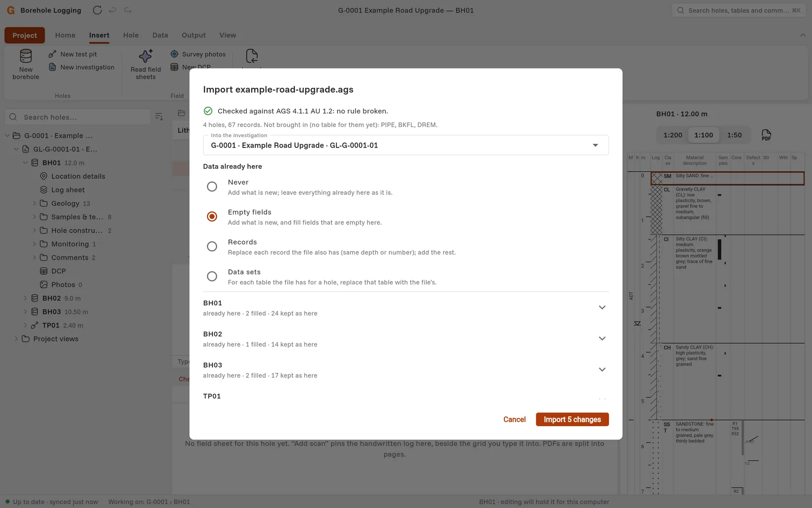Click the Read field sheets sparkle icon
Screen dimensions: 812x508
pyautogui.click(x=146, y=55)
